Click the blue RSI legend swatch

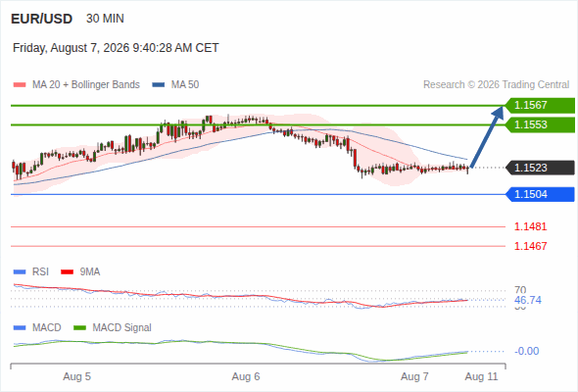click(x=20, y=272)
